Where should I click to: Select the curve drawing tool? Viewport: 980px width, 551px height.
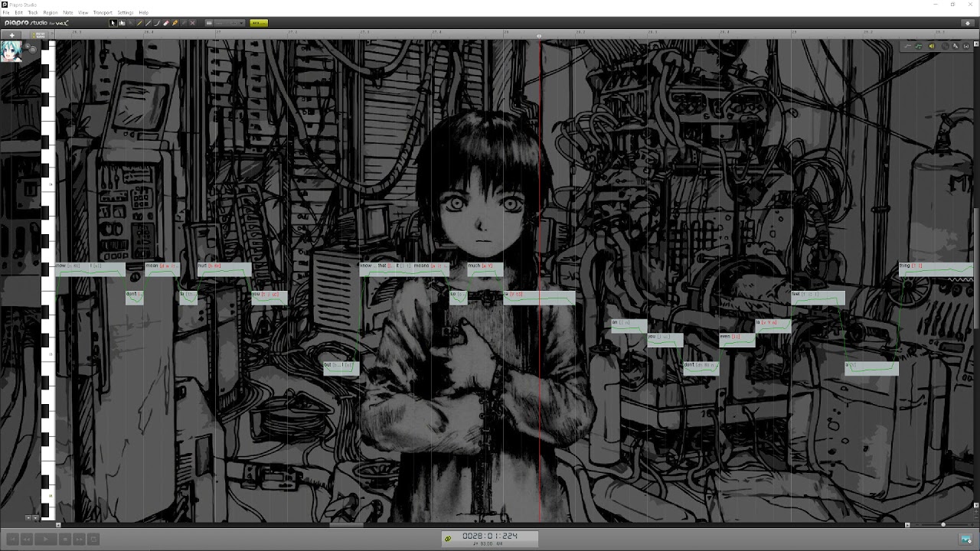(157, 23)
